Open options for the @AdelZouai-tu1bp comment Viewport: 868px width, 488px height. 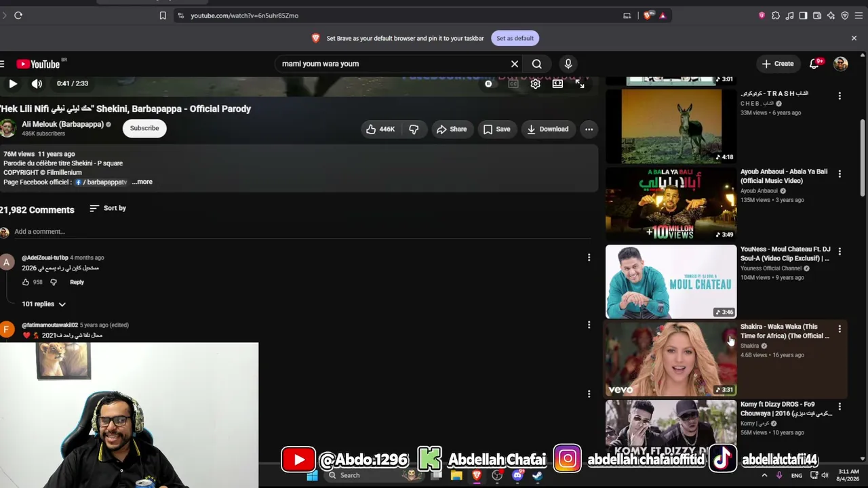click(589, 258)
